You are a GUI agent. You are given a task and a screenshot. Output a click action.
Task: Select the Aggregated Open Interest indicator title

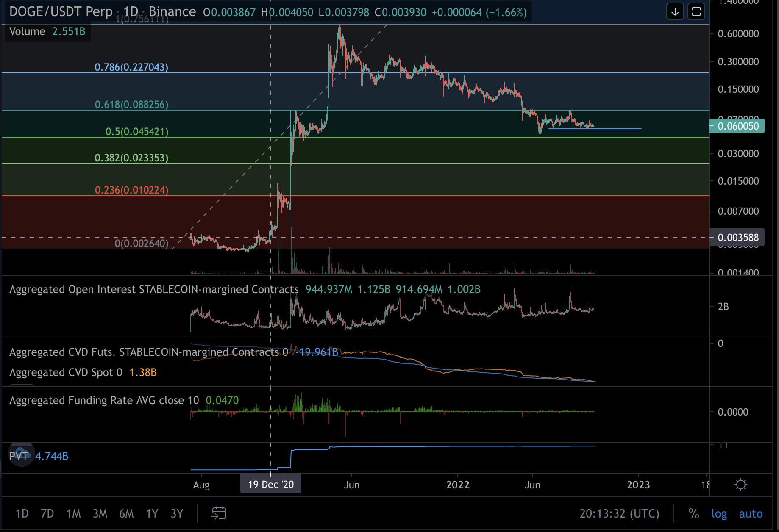[x=154, y=289]
